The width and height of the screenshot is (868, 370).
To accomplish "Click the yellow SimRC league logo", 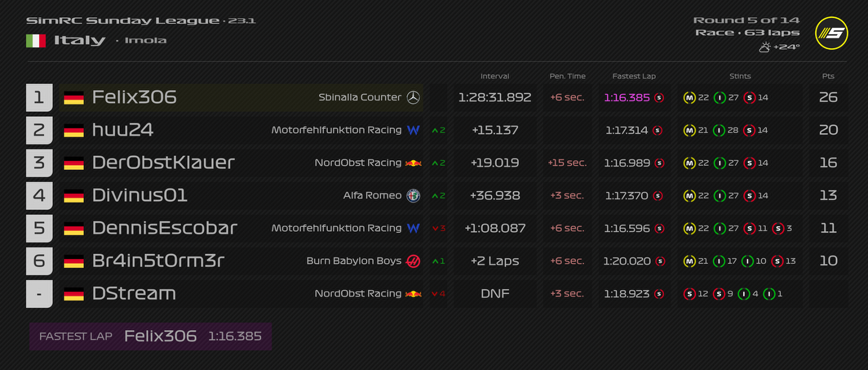I will tap(831, 33).
